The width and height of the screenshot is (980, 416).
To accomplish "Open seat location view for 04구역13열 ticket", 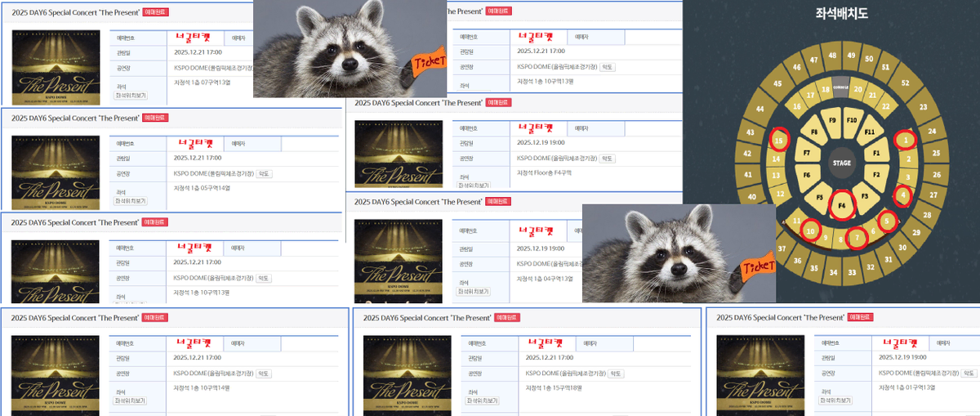I will coord(472,291).
